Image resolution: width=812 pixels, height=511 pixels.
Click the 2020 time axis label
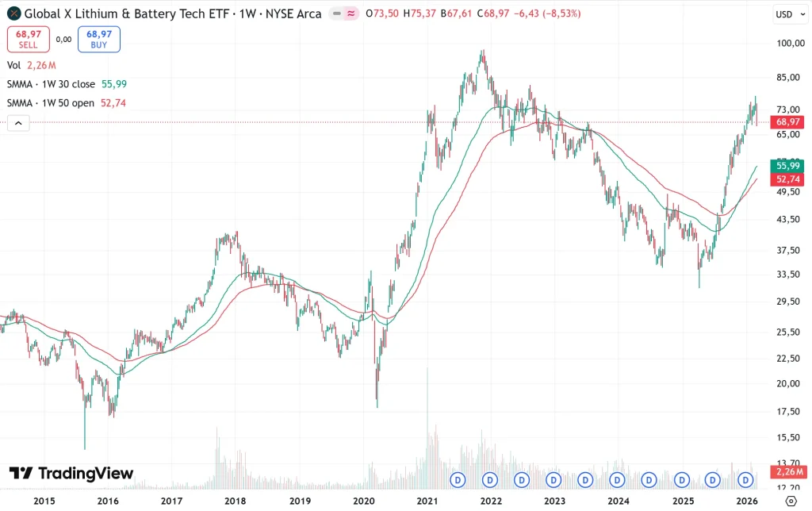(363, 501)
